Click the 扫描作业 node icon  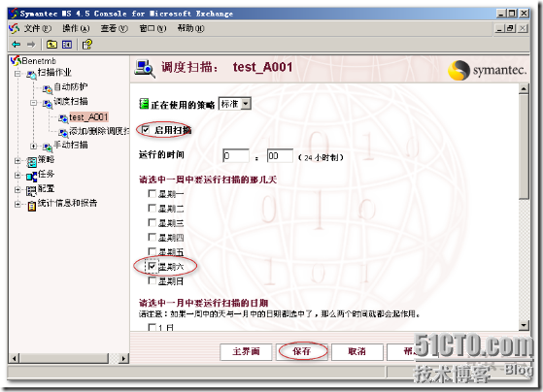click(x=31, y=74)
